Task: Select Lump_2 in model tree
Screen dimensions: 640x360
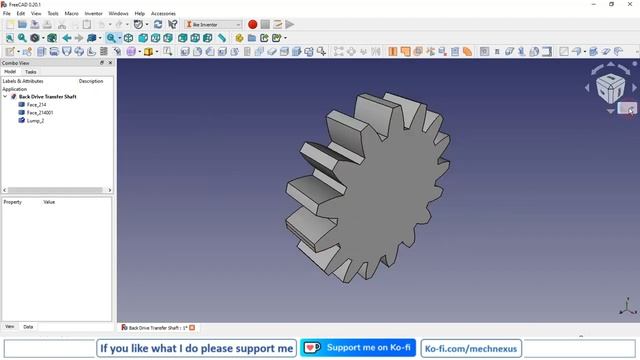Action: [35, 121]
